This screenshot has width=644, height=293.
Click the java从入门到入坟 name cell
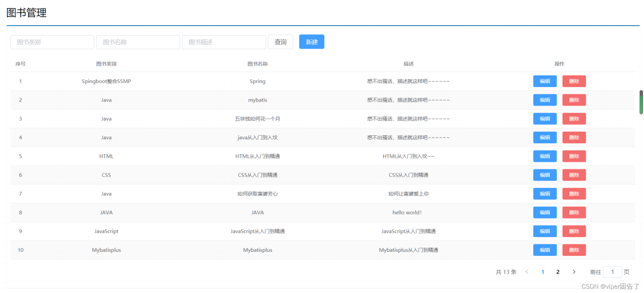(258, 138)
